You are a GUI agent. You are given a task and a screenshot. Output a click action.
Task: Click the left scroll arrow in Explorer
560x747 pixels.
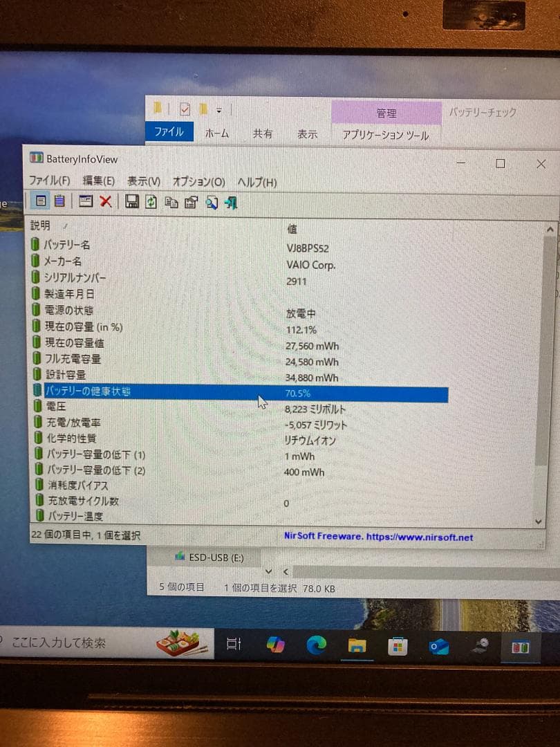pyautogui.click(x=286, y=572)
